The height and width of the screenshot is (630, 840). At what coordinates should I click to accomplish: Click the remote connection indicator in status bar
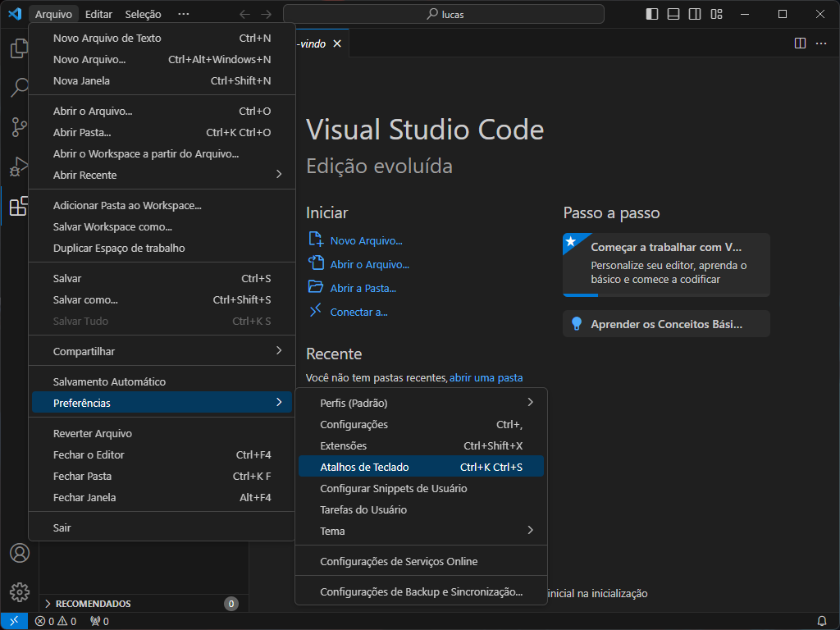pyautogui.click(x=12, y=621)
